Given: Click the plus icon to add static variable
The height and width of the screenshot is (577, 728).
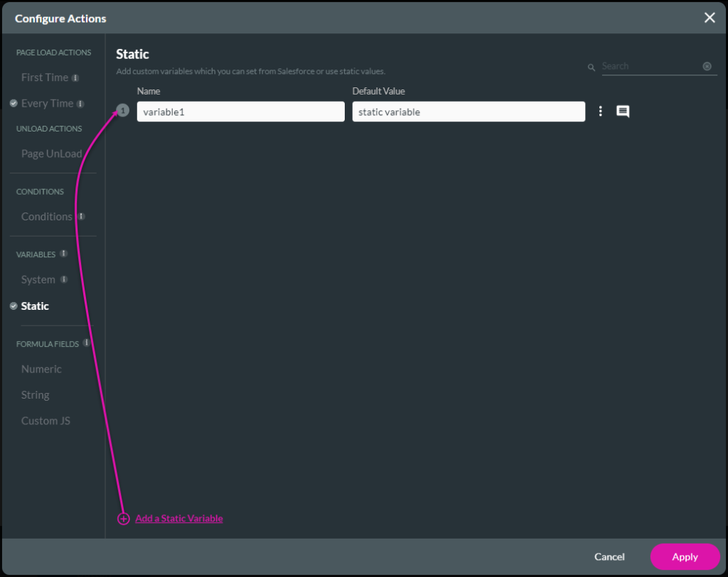Looking at the screenshot, I should (x=124, y=519).
